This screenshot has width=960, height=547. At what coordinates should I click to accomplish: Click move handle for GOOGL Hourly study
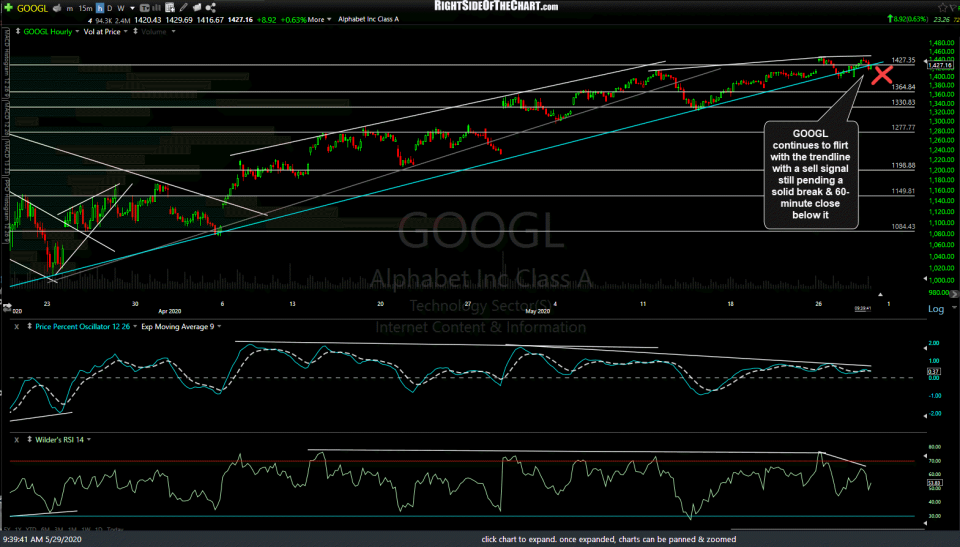coord(18,31)
